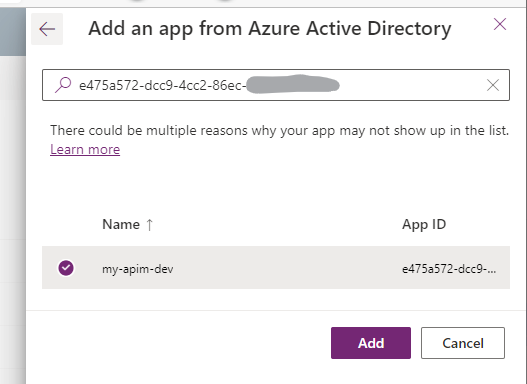Clear the app ID search box
The width and height of the screenshot is (527, 384).
click(493, 85)
